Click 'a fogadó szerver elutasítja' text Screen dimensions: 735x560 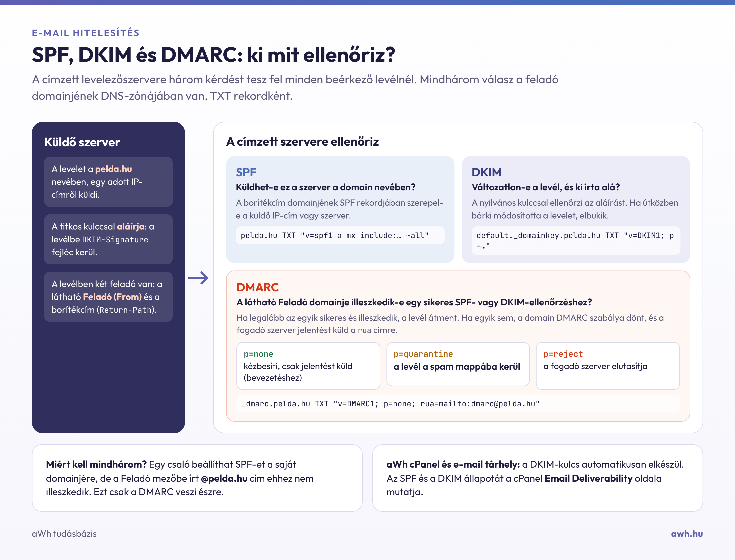595,366
